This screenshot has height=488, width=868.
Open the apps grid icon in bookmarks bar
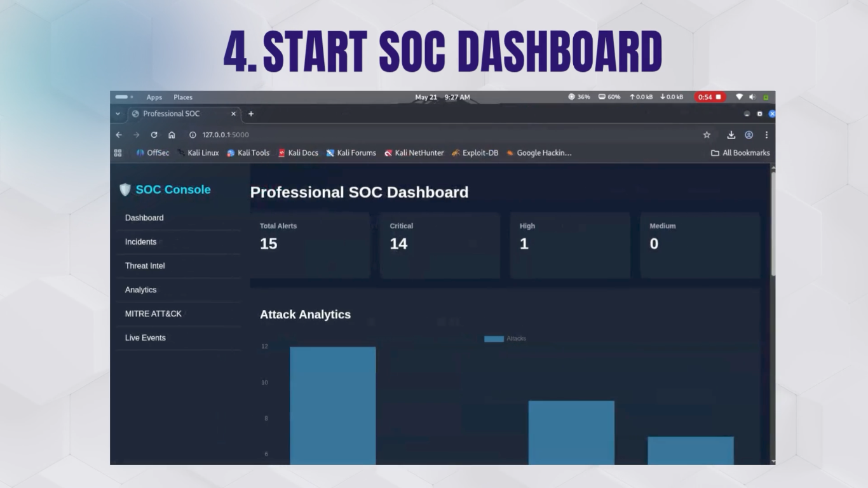[x=118, y=152]
